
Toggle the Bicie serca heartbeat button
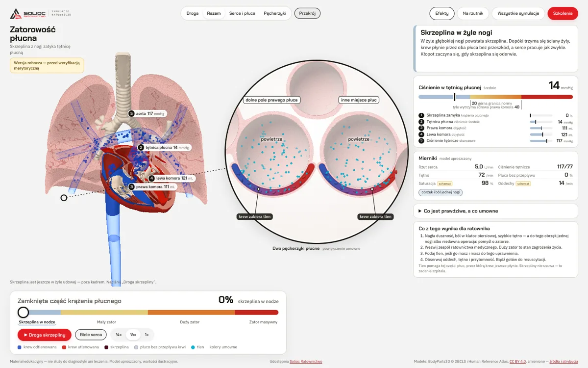tap(91, 335)
